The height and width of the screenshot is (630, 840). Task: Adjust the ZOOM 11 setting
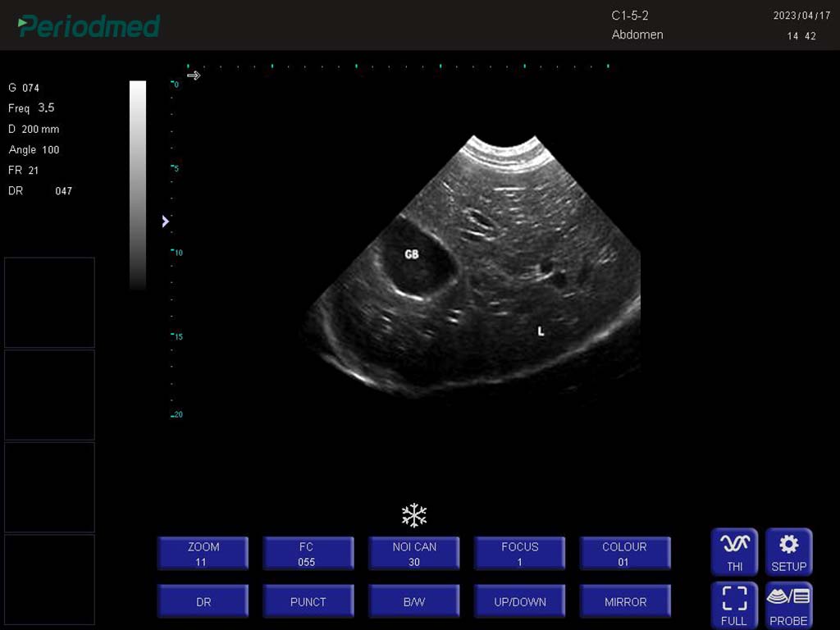pyautogui.click(x=203, y=554)
